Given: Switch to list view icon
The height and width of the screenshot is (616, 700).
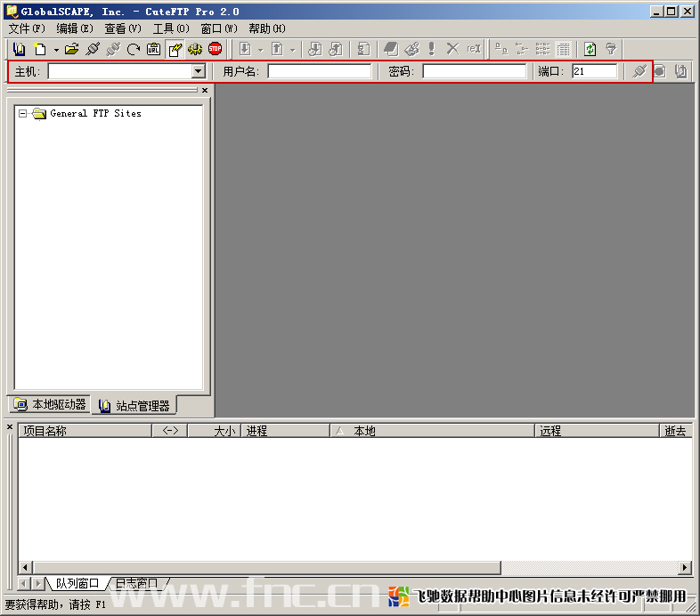Looking at the screenshot, I should [x=542, y=49].
